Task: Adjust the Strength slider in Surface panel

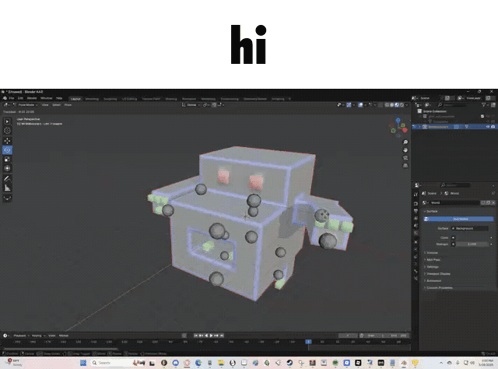Action: pos(472,244)
